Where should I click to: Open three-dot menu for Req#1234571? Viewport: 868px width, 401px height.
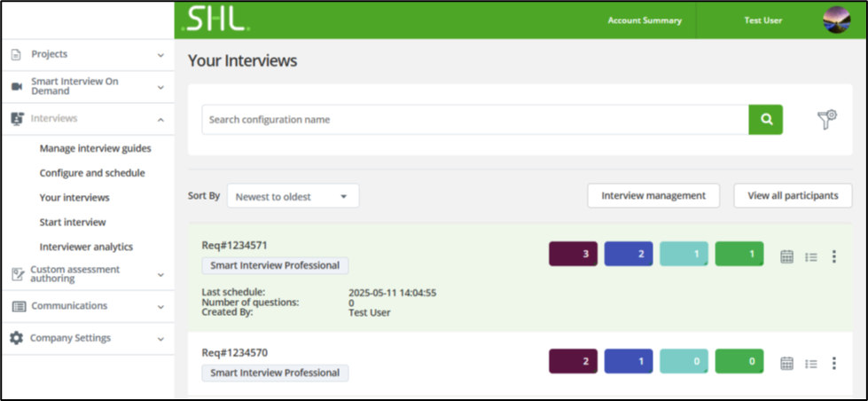click(833, 256)
